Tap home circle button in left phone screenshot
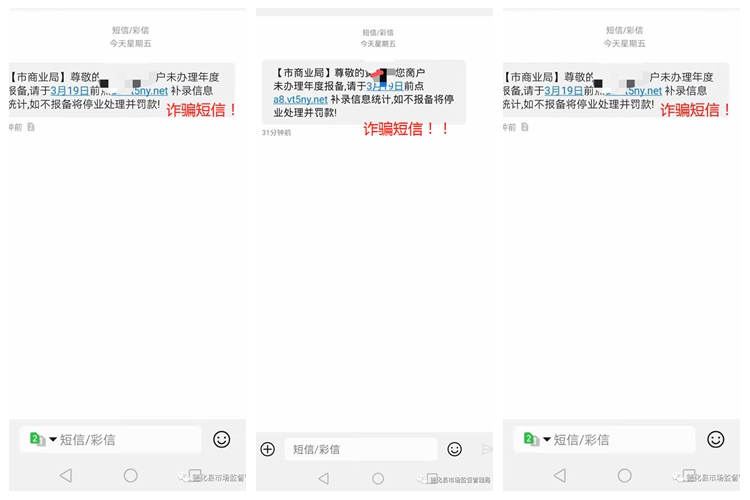750x500 pixels. tap(131, 475)
